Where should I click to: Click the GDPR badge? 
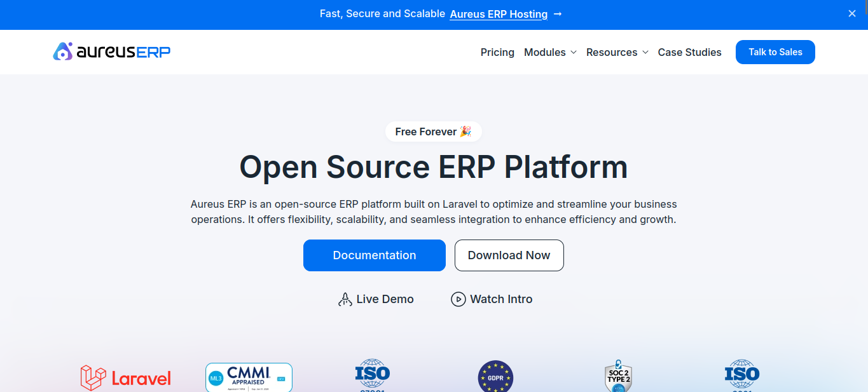(495, 376)
